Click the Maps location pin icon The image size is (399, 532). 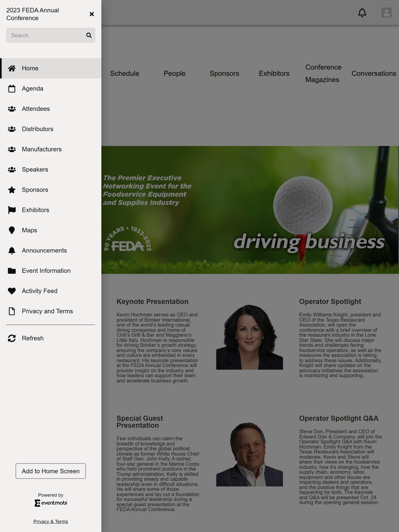[x=12, y=231]
